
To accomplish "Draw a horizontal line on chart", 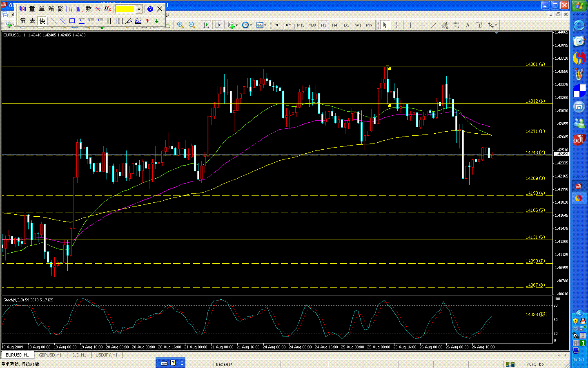I will 422,25.
